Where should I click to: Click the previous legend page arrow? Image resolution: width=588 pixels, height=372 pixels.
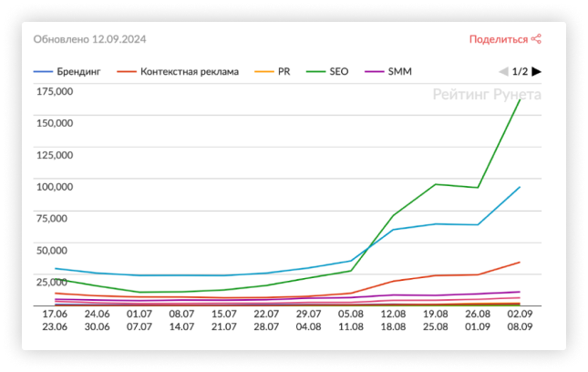pos(502,71)
